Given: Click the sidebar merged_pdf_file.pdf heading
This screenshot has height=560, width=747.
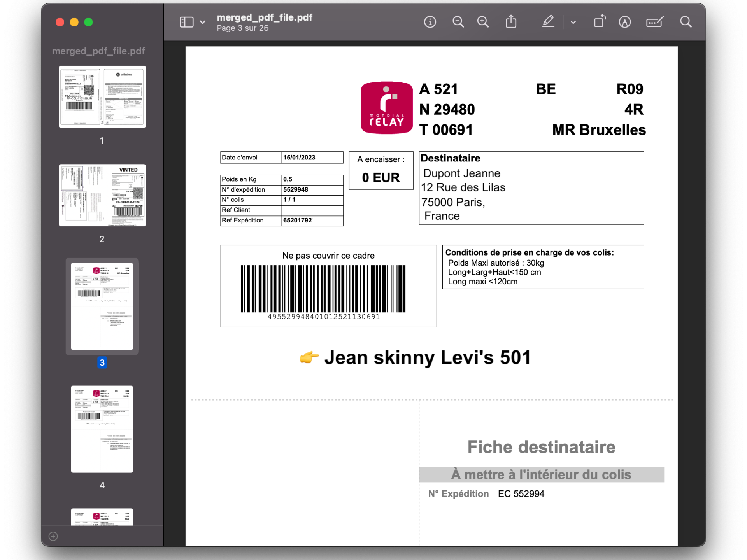Looking at the screenshot, I should pyautogui.click(x=98, y=51).
